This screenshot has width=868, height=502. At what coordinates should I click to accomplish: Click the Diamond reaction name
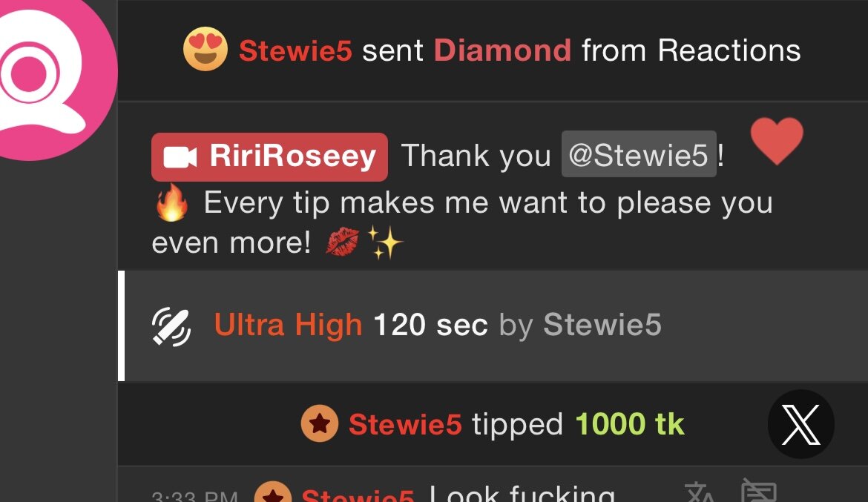pyautogui.click(x=502, y=50)
